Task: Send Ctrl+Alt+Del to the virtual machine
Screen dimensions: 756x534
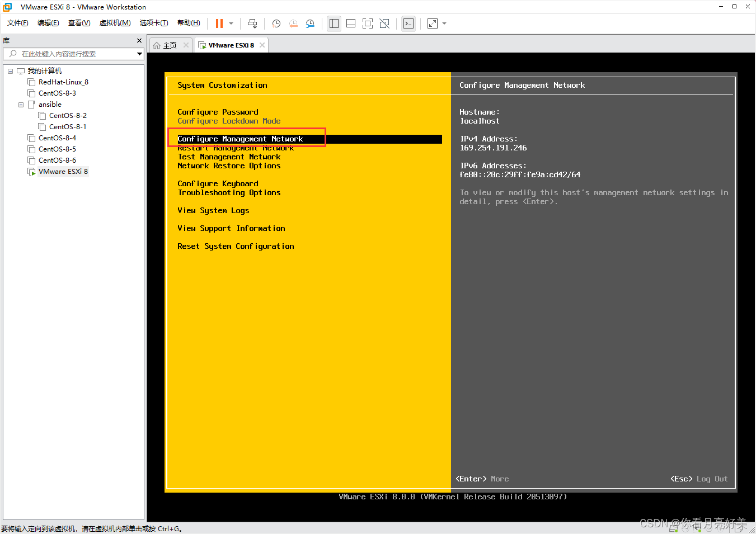Action: 252,23
